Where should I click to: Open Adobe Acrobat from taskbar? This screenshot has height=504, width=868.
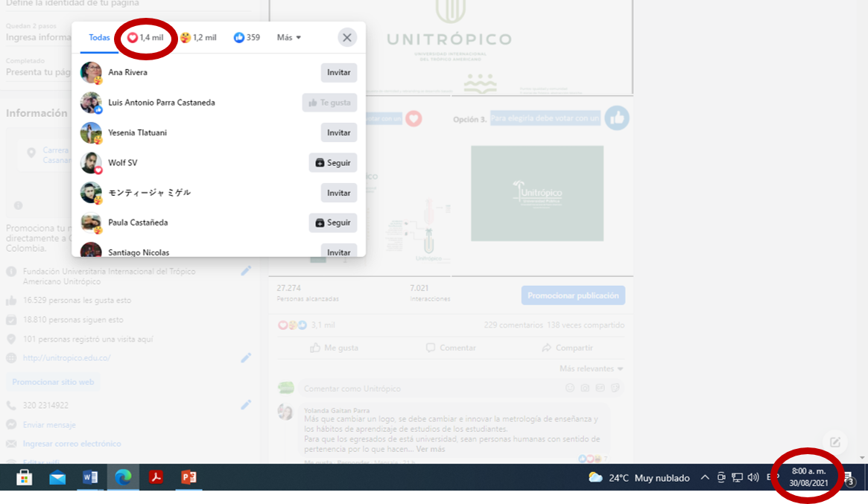156,477
